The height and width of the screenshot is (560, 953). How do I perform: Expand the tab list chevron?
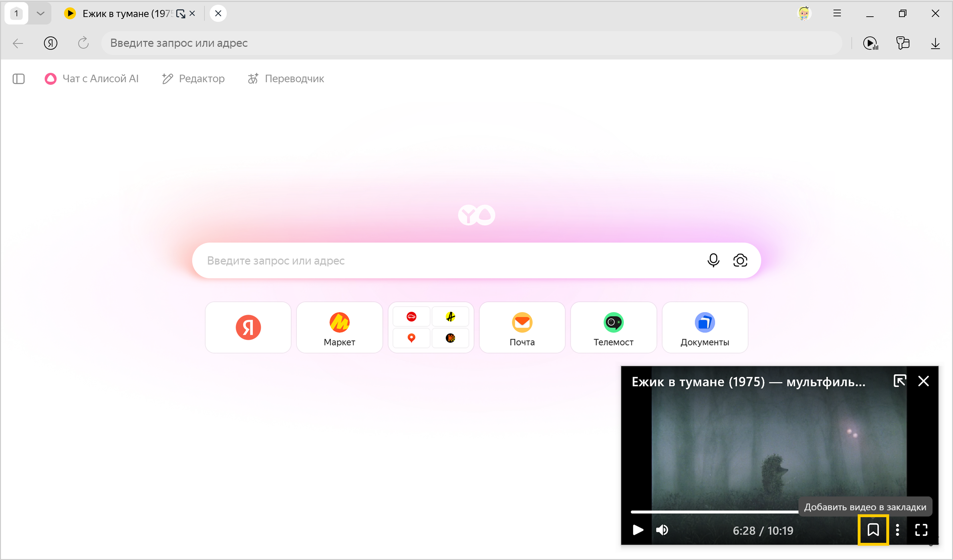click(41, 14)
